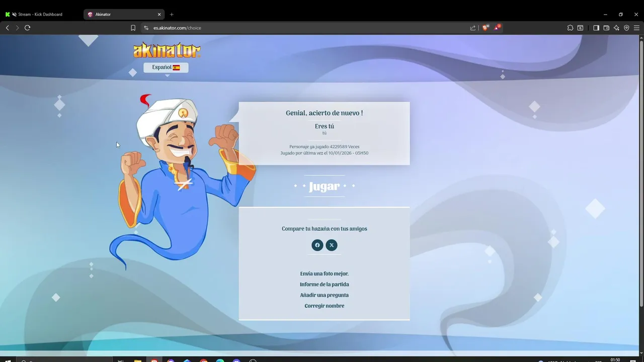Click 'Personaje ya jugado 4229589 Veces' text
Viewport: 644px width, 362px height.
click(325, 147)
